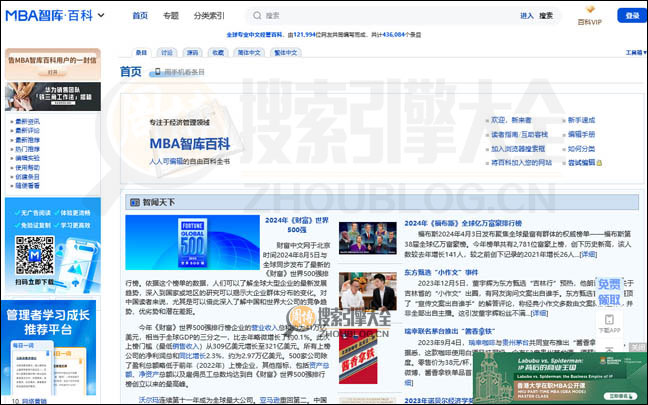648x405 pixels.
Task: Open 最新评论 in left sidebar
Action: click(x=28, y=131)
